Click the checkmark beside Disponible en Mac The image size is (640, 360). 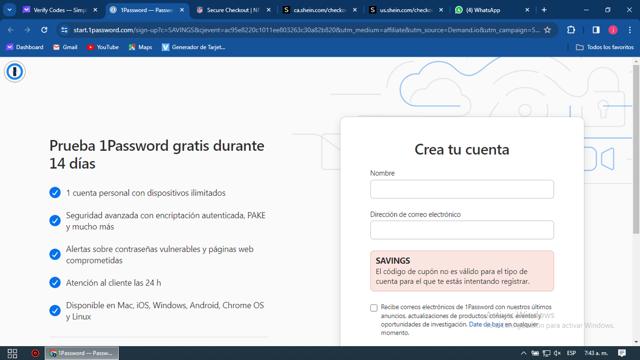(x=55, y=311)
